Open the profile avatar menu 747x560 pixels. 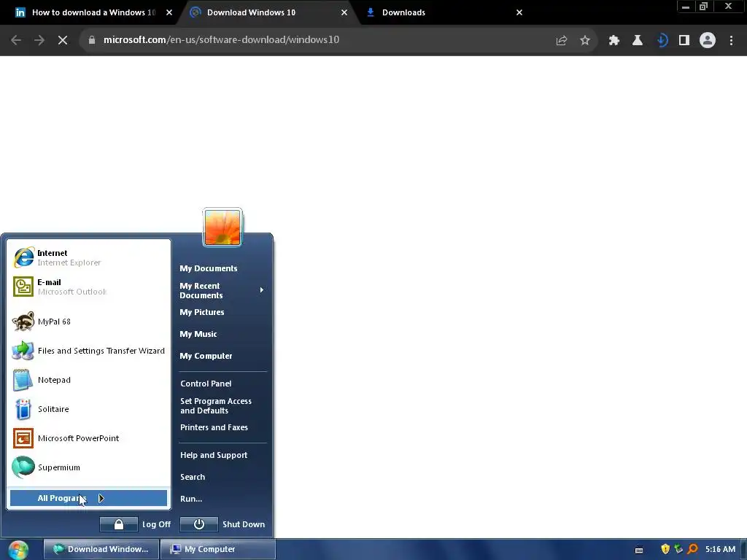point(708,41)
